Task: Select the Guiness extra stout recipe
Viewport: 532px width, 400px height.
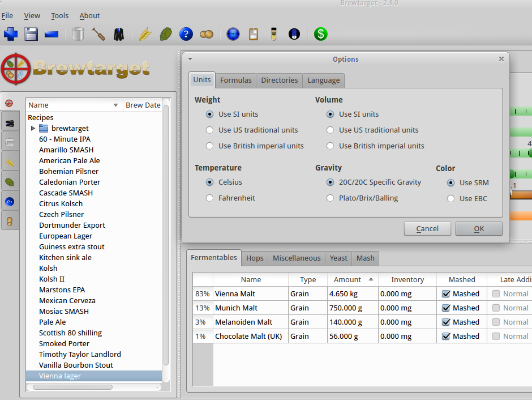Action: [x=71, y=246]
